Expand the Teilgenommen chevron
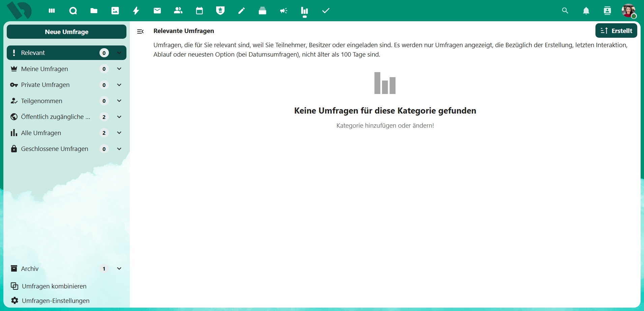 point(119,101)
